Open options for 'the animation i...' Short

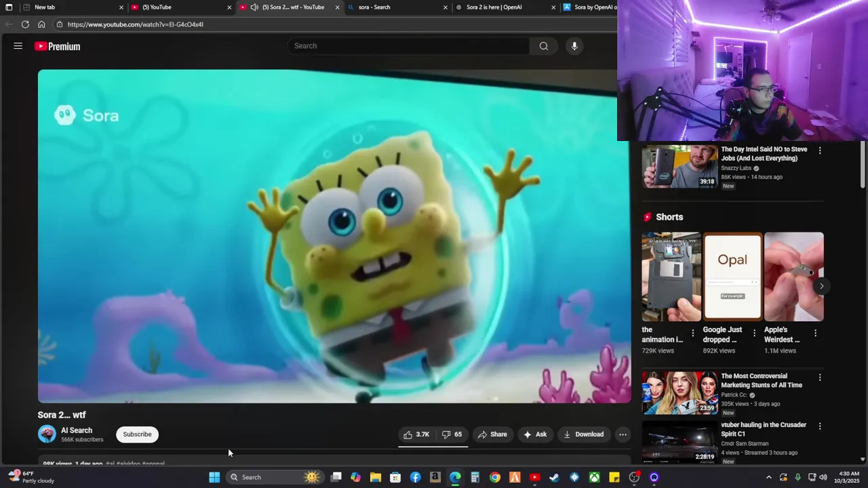(x=693, y=333)
